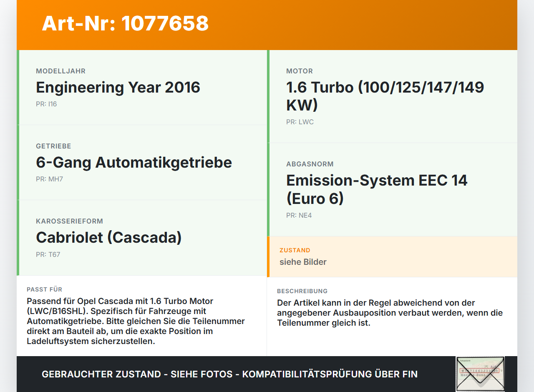Click the 'MOTOR' label
Image resolution: width=534 pixels, height=392 pixels.
[x=300, y=71]
